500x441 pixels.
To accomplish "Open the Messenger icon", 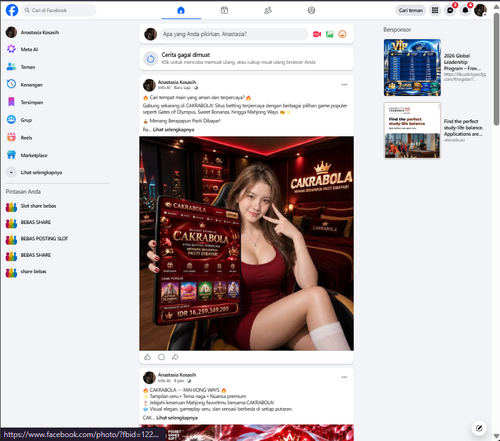I will coord(450,10).
